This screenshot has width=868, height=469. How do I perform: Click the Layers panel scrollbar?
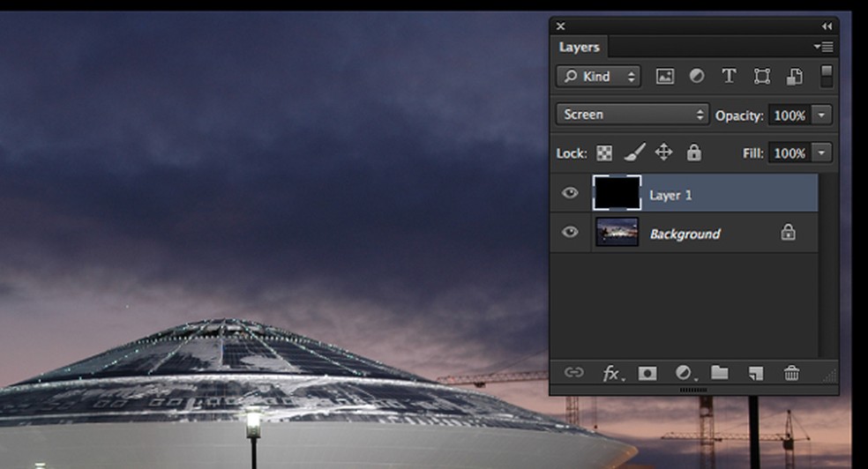click(x=827, y=265)
